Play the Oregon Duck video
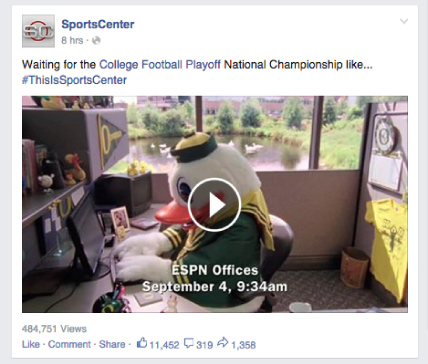Viewport: 428px width, 364px height. point(214,205)
